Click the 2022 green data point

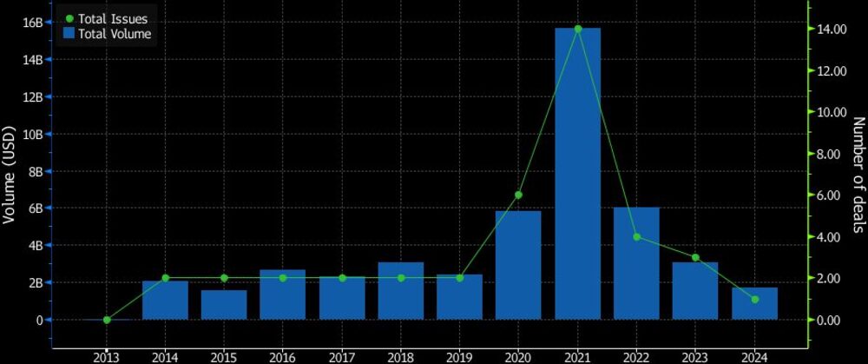click(636, 236)
